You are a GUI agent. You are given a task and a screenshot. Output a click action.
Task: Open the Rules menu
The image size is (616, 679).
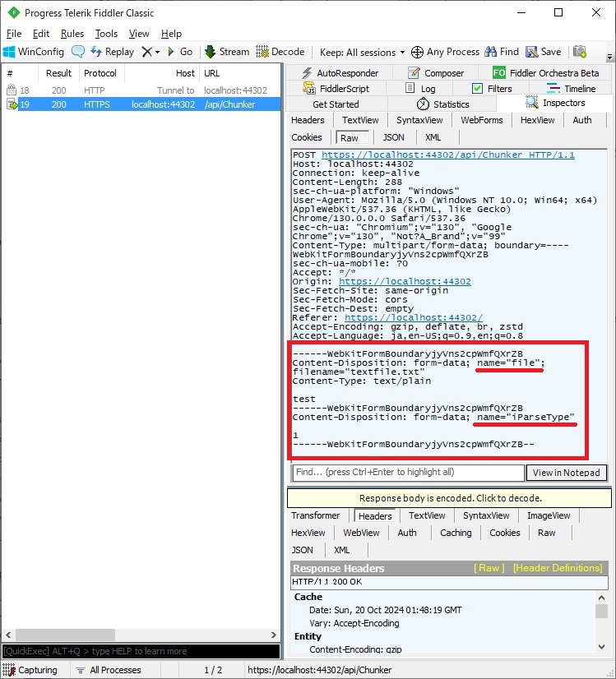click(72, 34)
